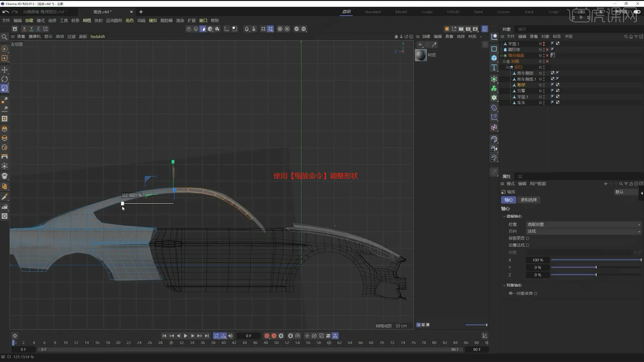This screenshot has height=362, width=644.
Task: Click the cube primitive icon in right palette
Action: coord(494,58)
